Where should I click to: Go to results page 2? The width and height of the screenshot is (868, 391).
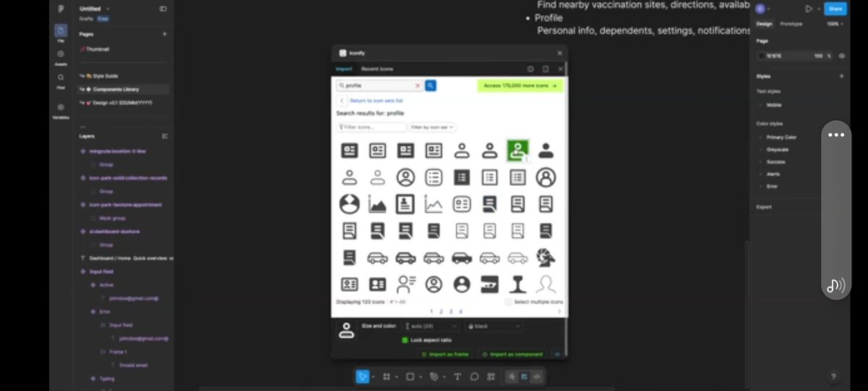441,311
